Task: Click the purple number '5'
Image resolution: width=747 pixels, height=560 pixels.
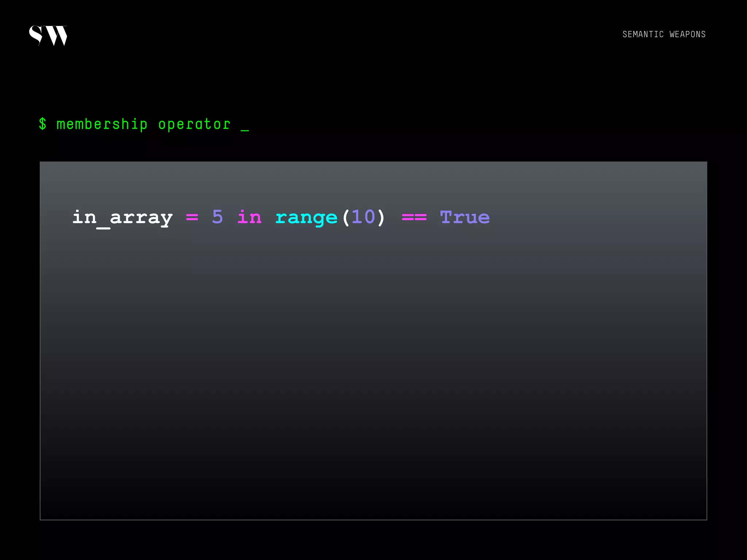Action: coord(217,217)
